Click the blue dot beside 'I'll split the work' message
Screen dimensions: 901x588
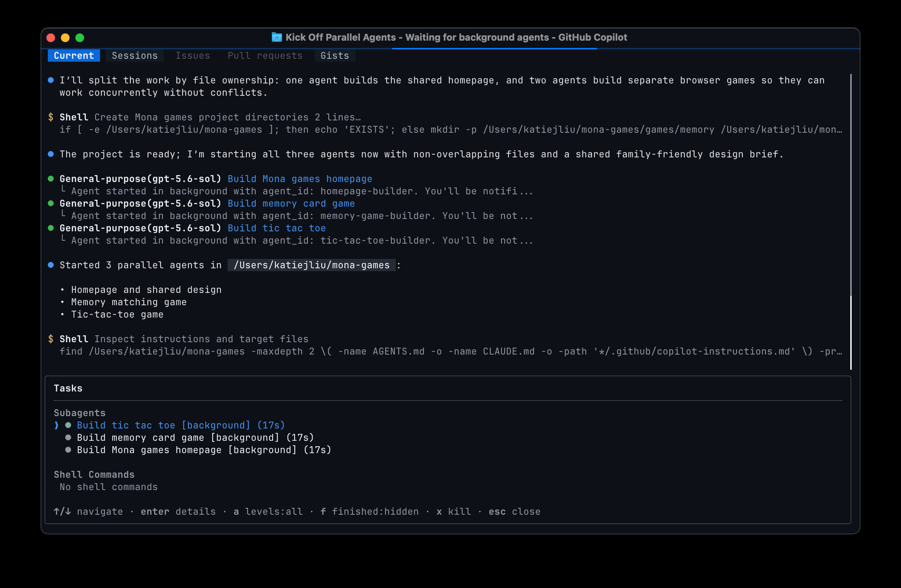[x=51, y=80]
